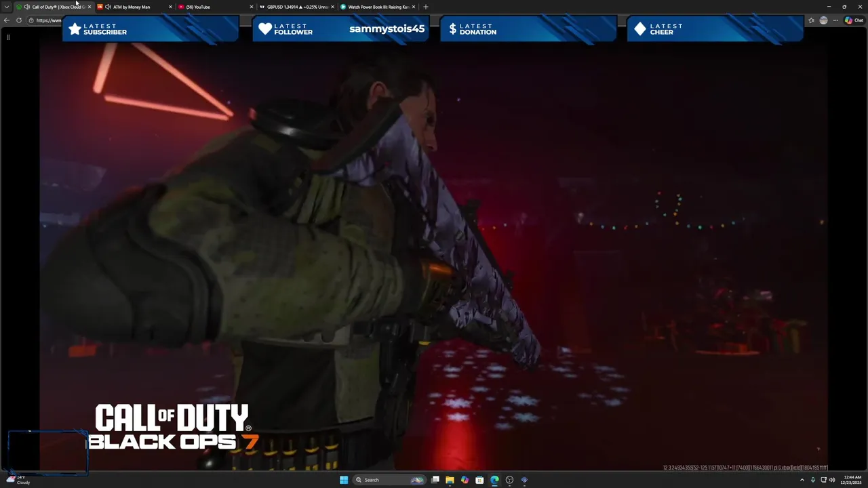The image size is (868, 488).
Task: Close the Watch Power Book III tab
Action: 413,7
